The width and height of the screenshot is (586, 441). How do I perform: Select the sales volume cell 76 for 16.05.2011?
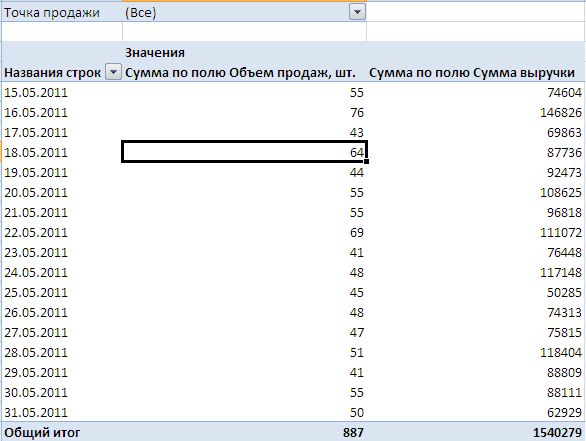point(244,112)
